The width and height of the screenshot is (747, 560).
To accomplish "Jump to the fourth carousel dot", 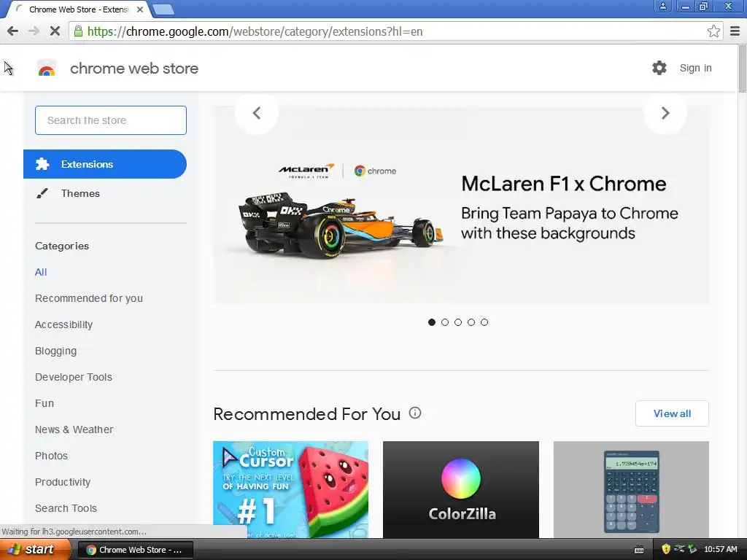I will (x=471, y=322).
